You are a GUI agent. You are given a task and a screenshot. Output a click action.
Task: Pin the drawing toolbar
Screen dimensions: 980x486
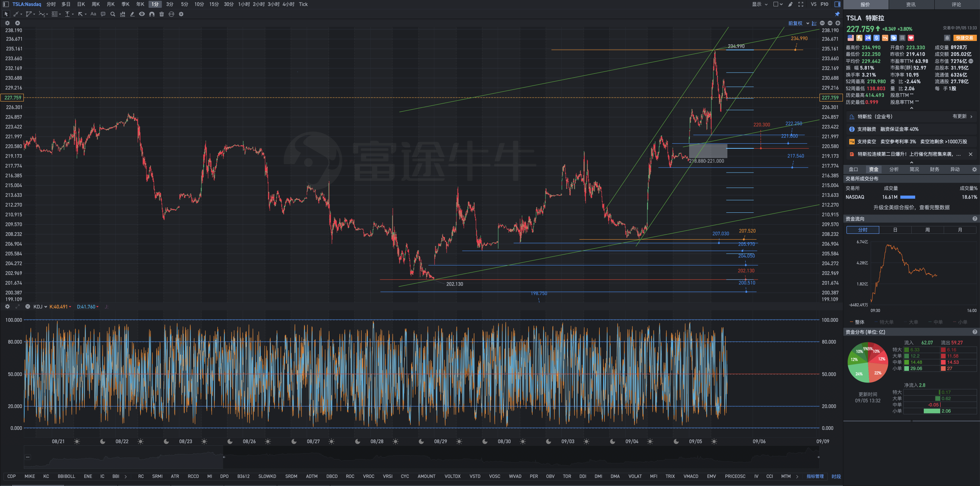(x=837, y=14)
